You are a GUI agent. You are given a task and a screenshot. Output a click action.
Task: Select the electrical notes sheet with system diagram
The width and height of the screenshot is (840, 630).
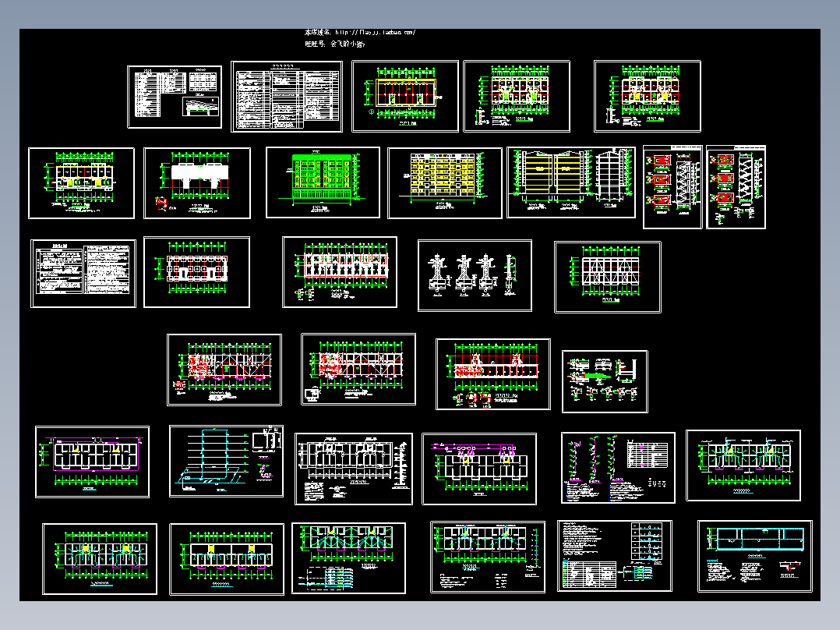click(615, 556)
